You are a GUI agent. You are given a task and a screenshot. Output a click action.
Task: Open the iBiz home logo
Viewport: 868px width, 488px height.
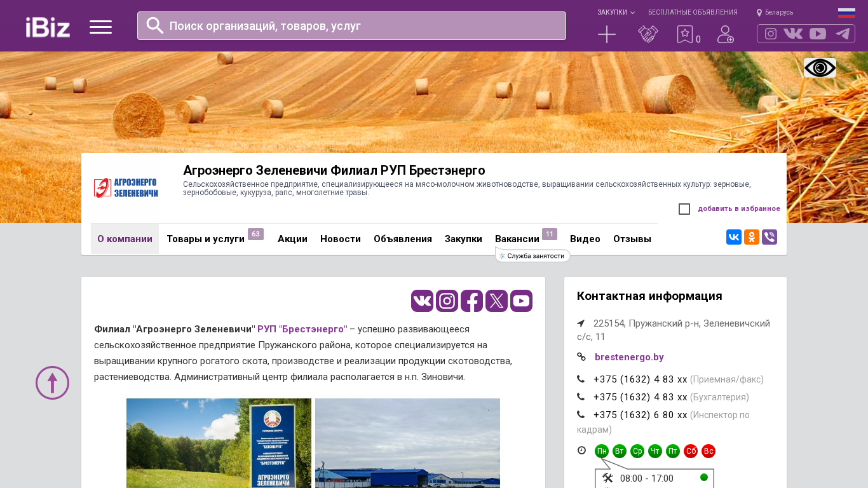(48, 27)
